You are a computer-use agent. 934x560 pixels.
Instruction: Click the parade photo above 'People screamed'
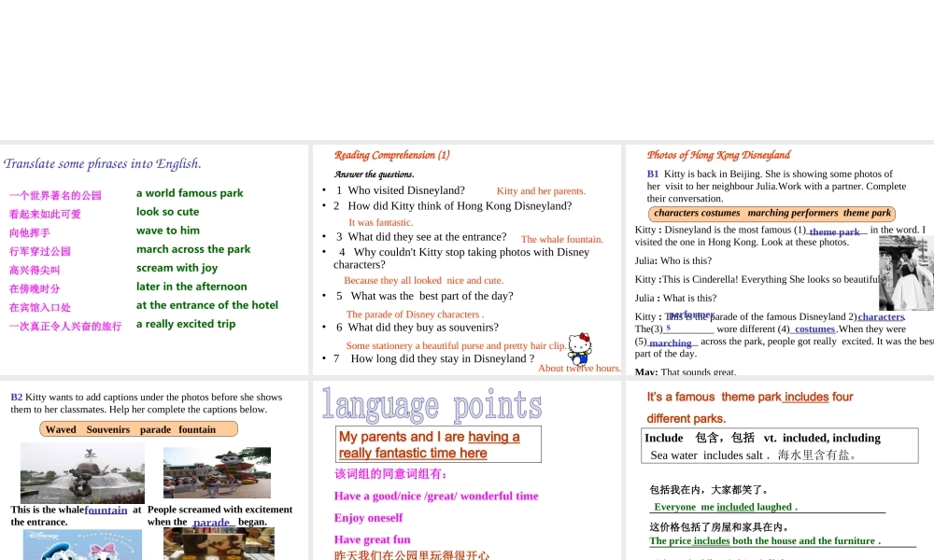coord(217,472)
